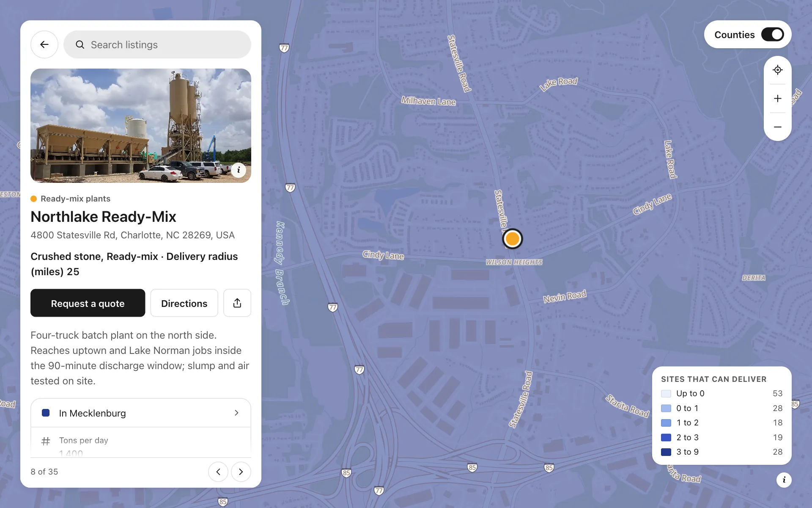Viewport: 812px width, 508px height.
Task: Click the DERITA map label
Action: [754, 278]
